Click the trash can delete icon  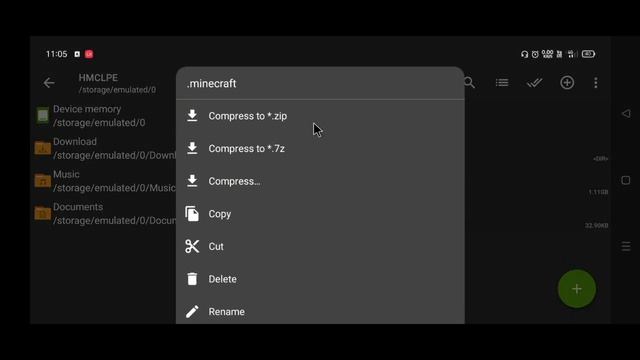pos(192,279)
